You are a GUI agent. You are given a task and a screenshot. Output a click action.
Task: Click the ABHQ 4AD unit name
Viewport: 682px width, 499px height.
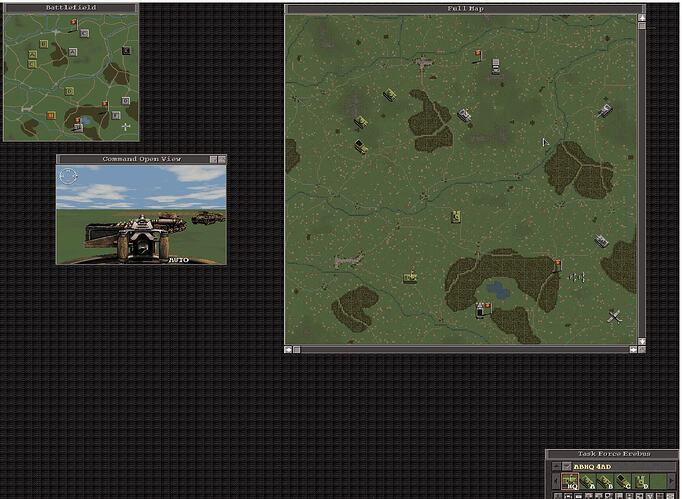[x=592, y=467]
